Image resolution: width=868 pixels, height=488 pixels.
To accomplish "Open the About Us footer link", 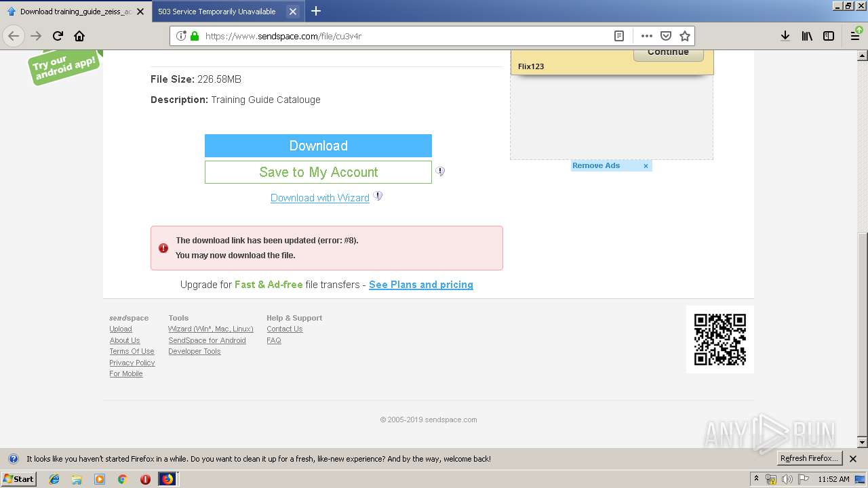I will (x=125, y=340).
